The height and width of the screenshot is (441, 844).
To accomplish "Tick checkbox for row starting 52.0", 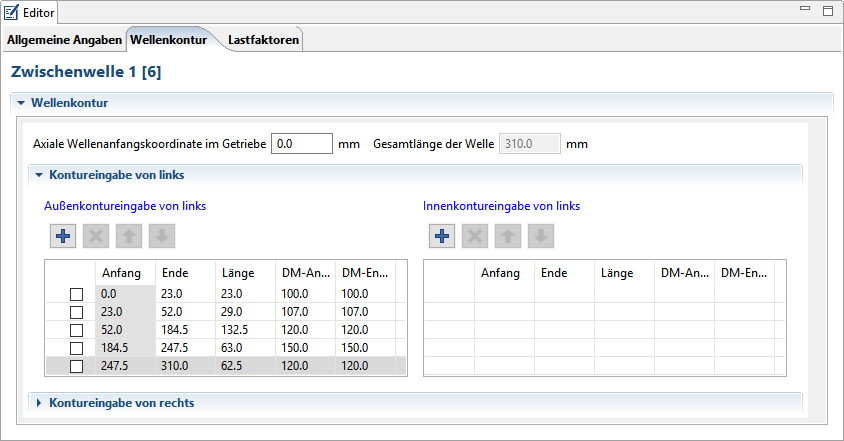I will point(76,331).
